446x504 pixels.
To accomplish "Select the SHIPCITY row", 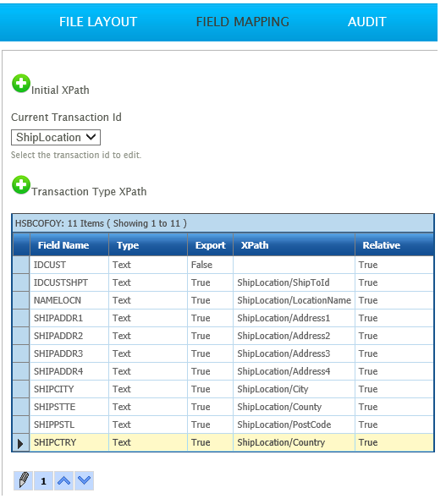I will click(x=223, y=389).
